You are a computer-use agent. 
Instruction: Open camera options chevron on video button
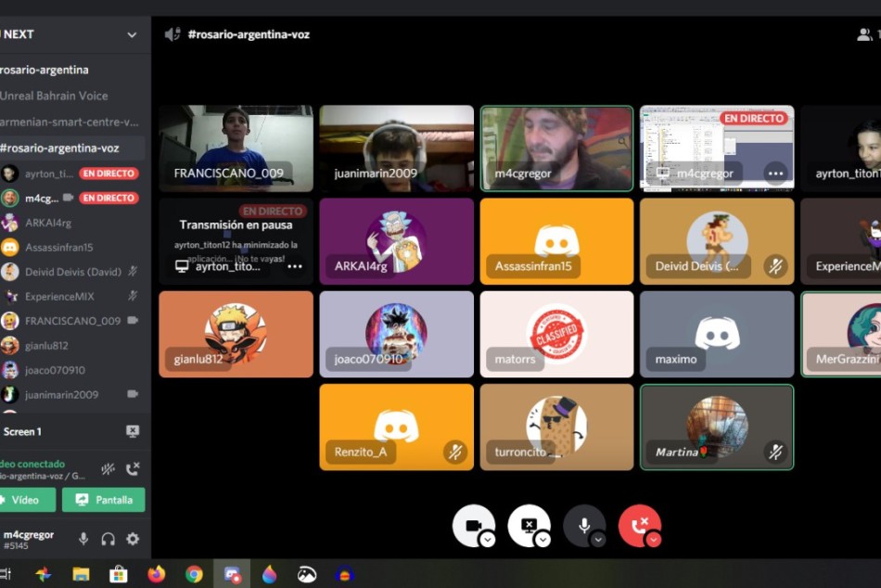(x=487, y=540)
